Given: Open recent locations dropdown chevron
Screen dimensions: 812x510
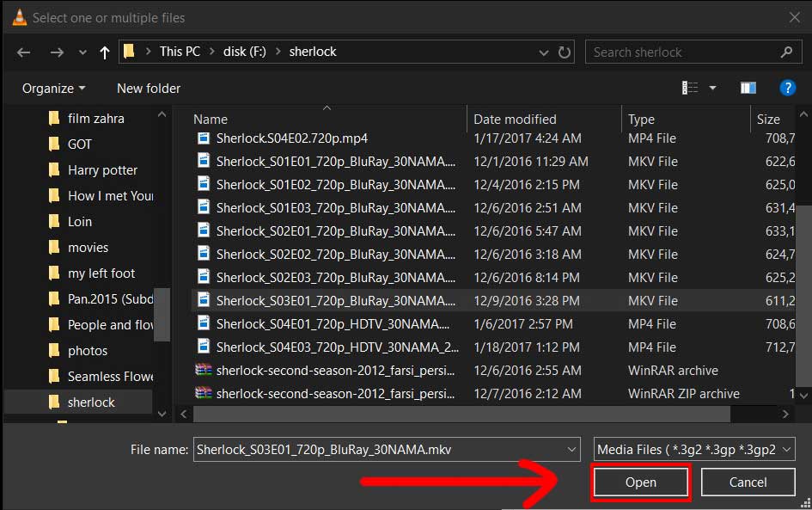Looking at the screenshot, I should (82, 52).
